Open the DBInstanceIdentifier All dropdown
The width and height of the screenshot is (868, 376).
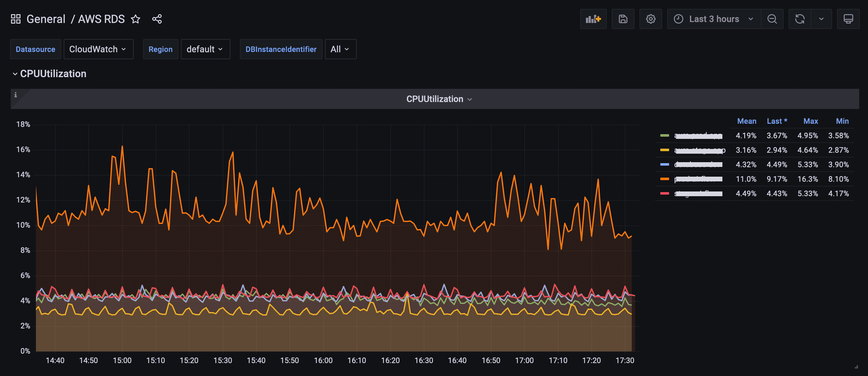click(x=340, y=49)
